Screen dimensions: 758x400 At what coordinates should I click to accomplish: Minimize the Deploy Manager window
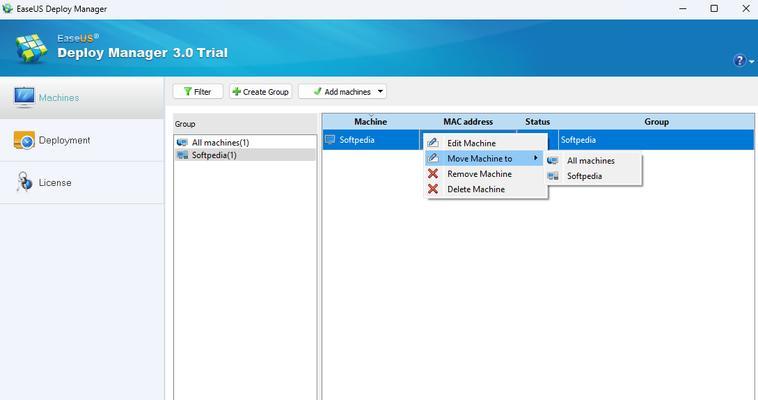click(x=683, y=9)
